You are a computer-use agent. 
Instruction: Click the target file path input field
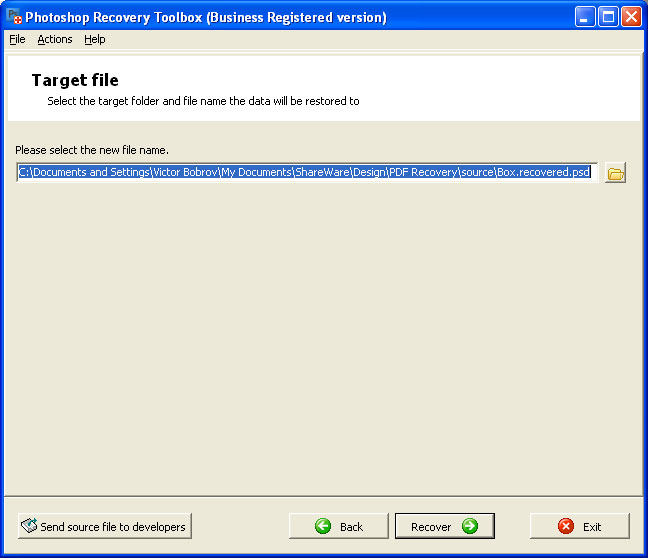click(307, 172)
